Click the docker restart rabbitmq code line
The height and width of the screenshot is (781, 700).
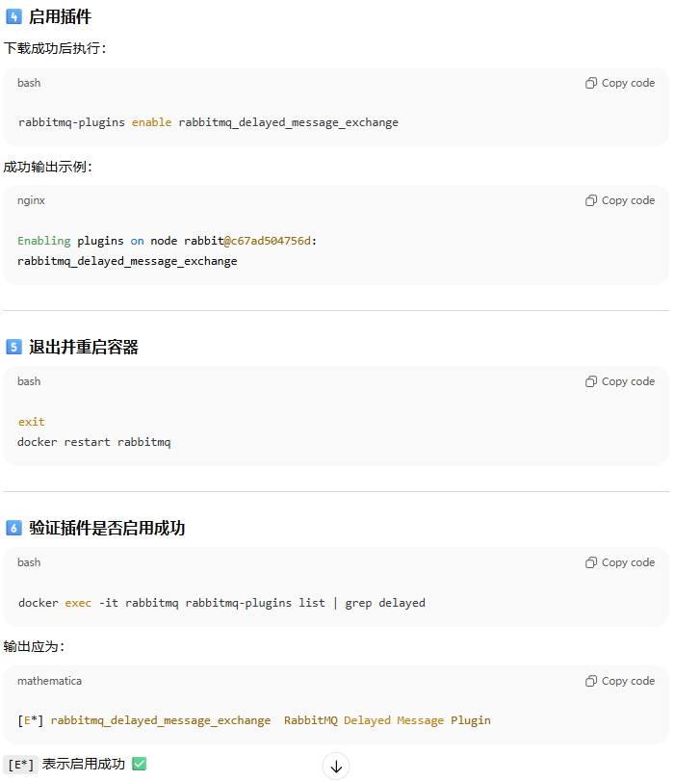click(94, 442)
